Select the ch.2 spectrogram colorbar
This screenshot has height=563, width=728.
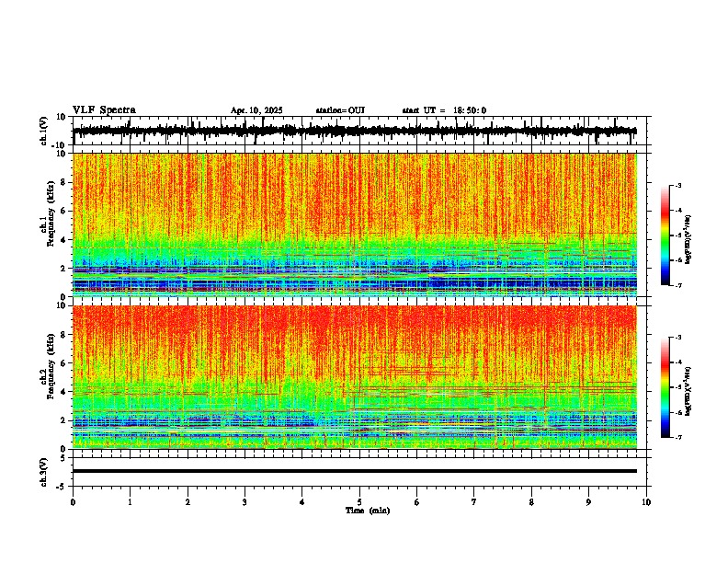665,387
